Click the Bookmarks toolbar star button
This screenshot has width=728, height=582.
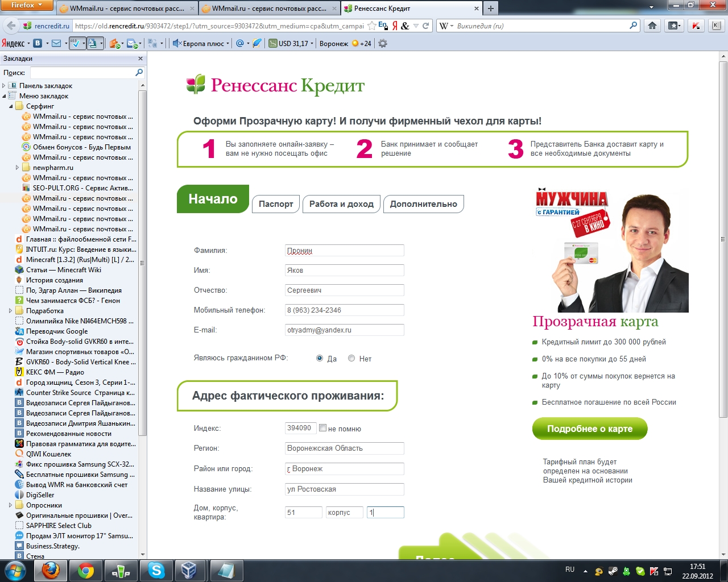point(675,26)
